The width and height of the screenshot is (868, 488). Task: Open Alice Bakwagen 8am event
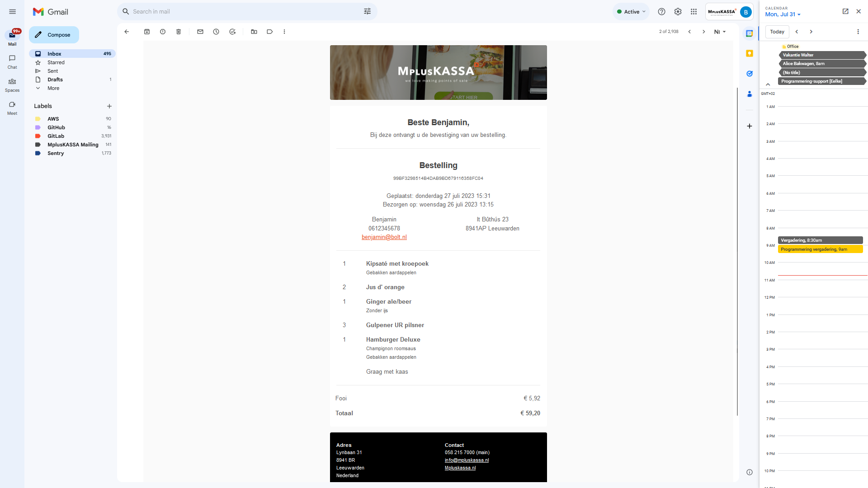click(822, 64)
